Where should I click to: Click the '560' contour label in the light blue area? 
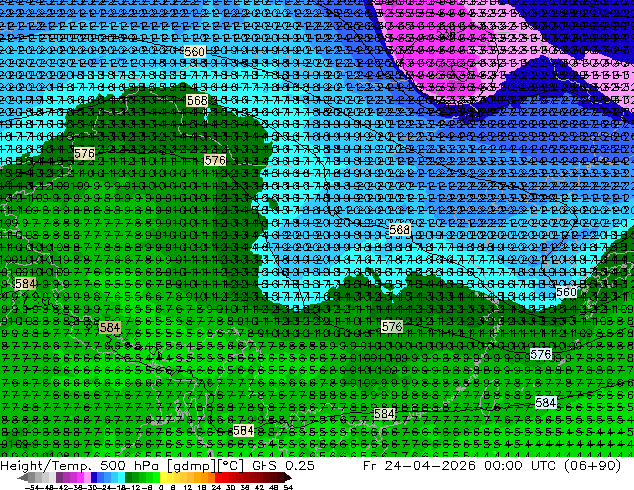pyautogui.click(x=194, y=51)
